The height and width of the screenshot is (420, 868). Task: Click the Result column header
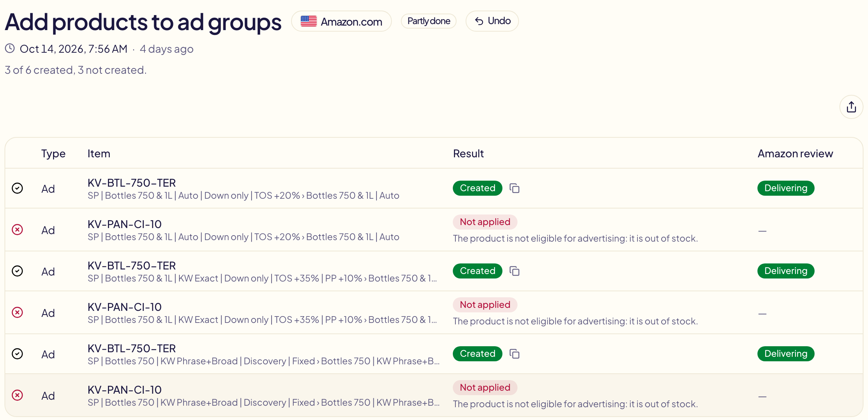coord(468,154)
